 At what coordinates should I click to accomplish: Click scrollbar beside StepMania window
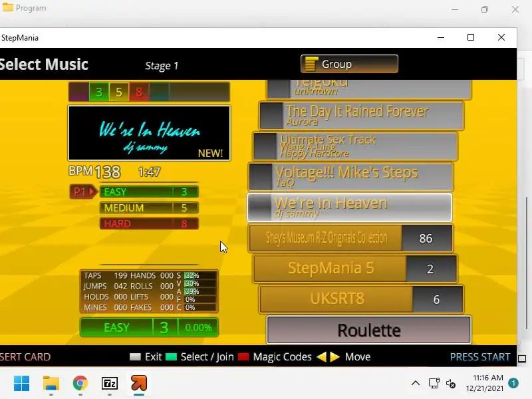[527, 263]
